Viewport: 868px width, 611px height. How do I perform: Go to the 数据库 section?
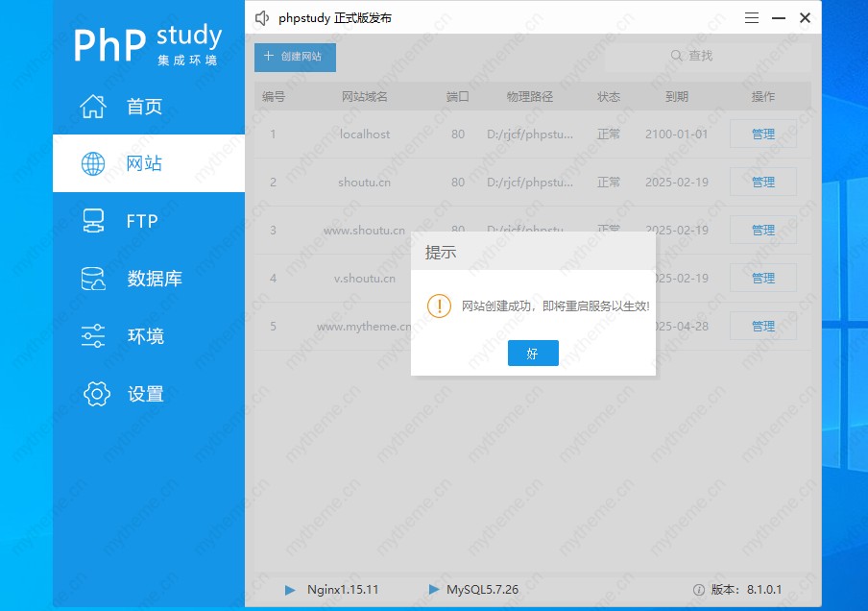[x=149, y=279]
